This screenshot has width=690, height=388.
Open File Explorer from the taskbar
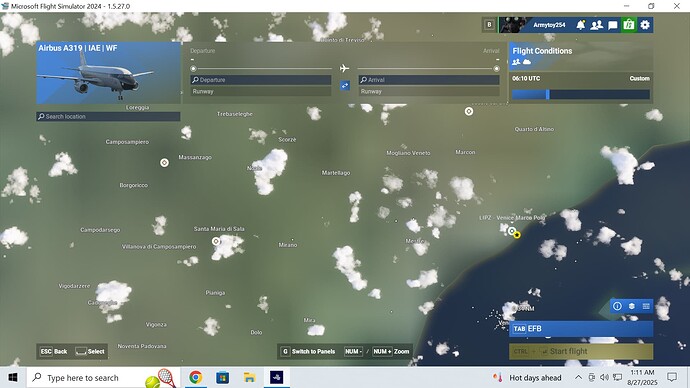point(250,377)
